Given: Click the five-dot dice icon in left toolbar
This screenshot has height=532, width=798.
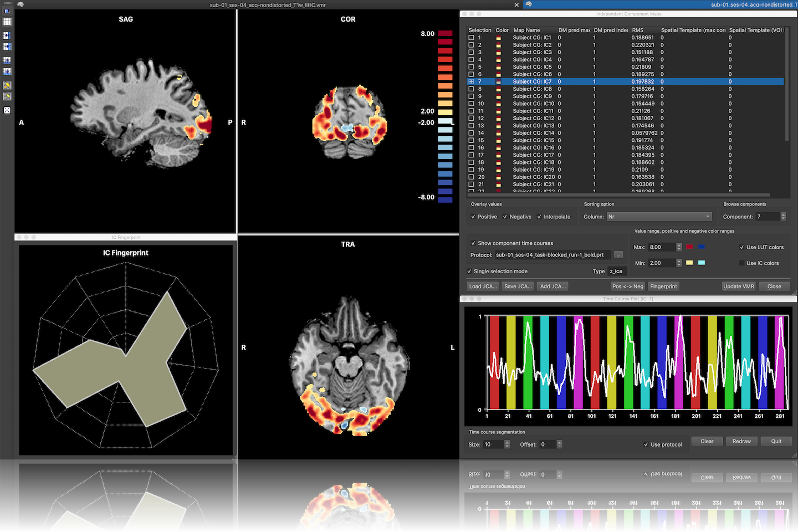Looking at the screenshot, I should pos(7,110).
